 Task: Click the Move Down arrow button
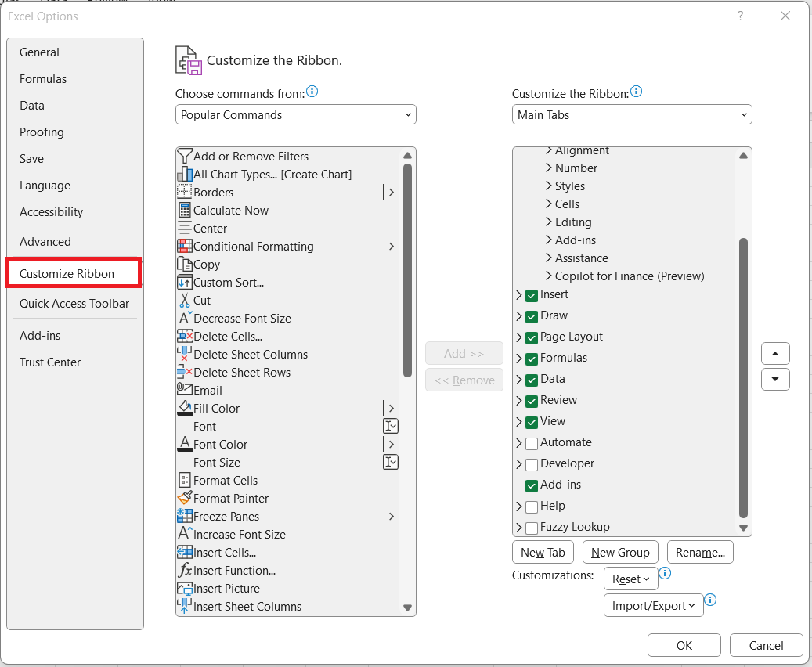click(775, 379)
